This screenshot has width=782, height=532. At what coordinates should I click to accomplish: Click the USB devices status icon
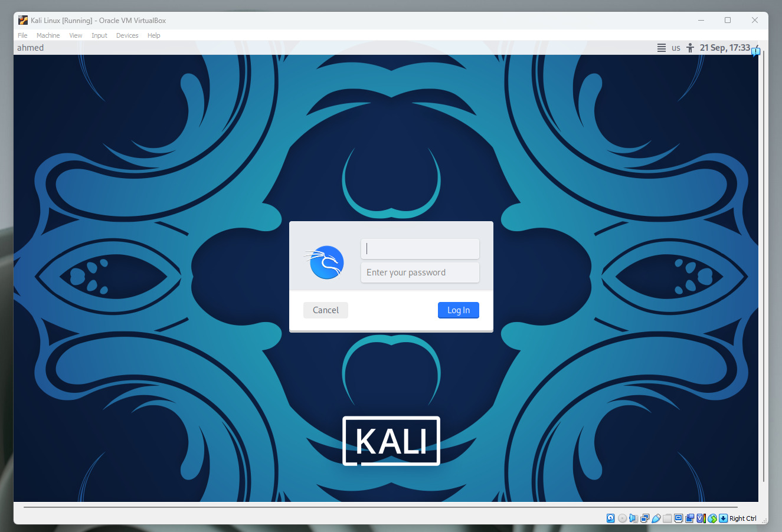click(656, 518)
